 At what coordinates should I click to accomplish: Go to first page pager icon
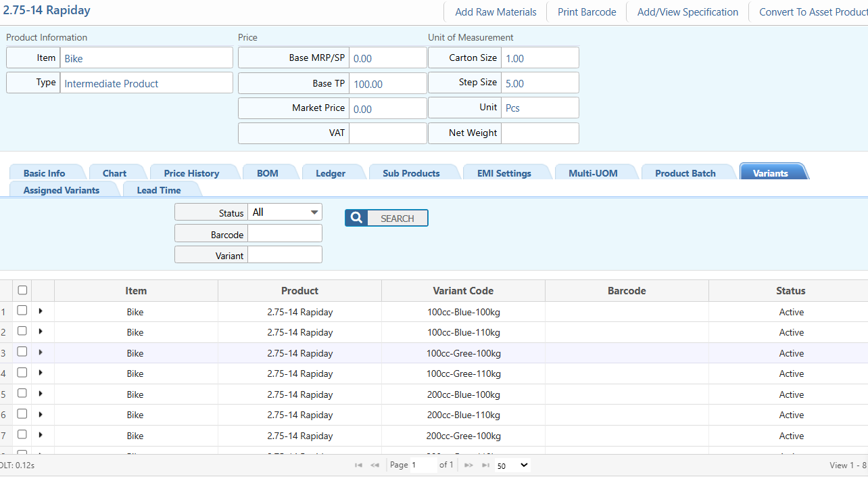(358, 465)
